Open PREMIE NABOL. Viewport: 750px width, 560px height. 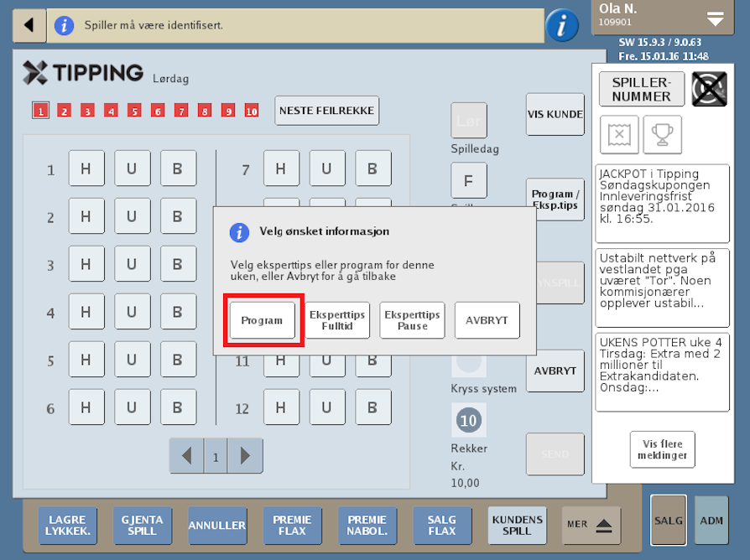click(x=367, y=526)
